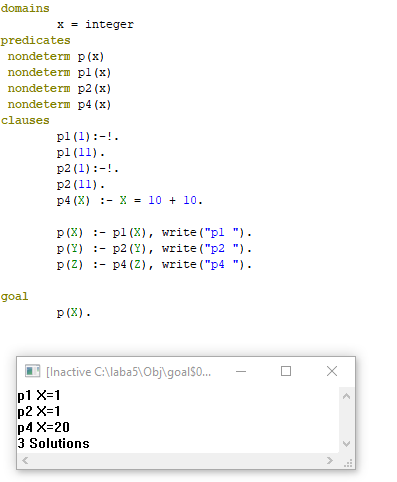The width and height of the screenshot is (397, 482).
Task: Click the 'p1(11).' clause
Action: tap(81, 153)
